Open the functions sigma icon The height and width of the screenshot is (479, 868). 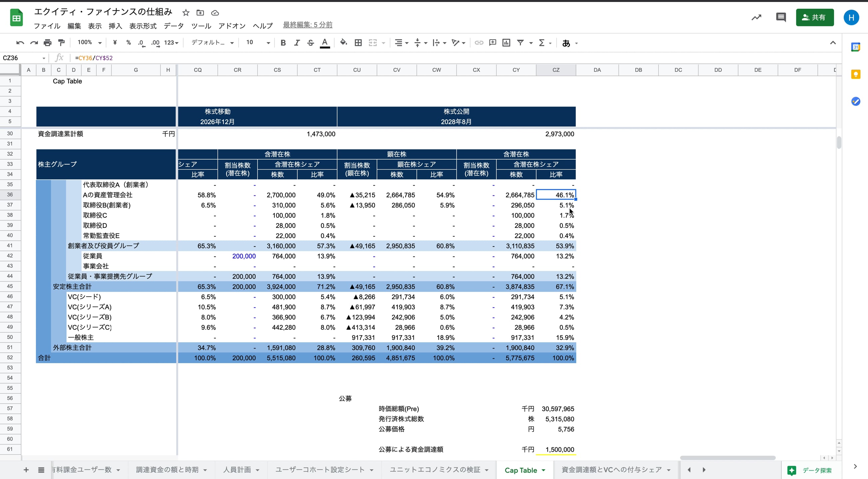(x=542, y=43)
